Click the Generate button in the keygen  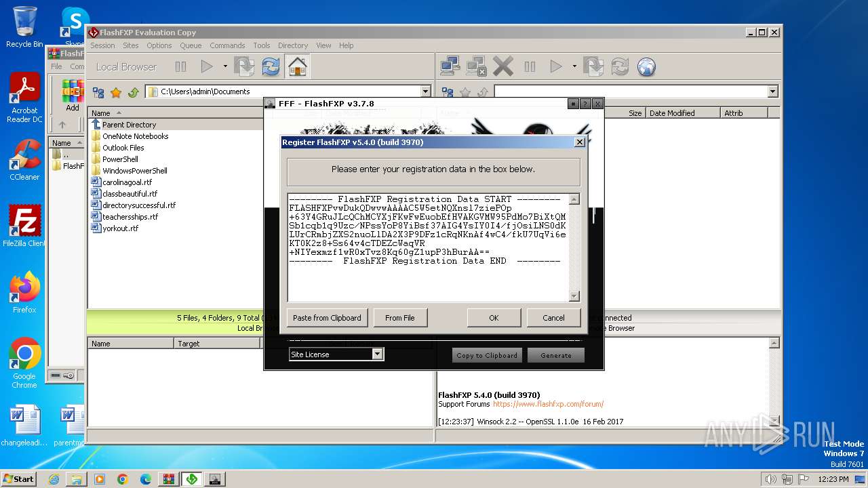(556, 355)
